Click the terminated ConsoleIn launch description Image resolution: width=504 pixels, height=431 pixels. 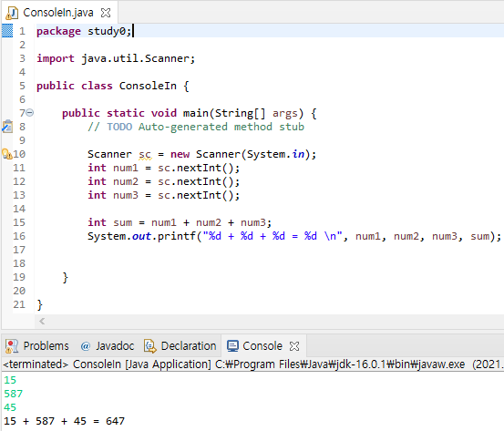point(253,364)
